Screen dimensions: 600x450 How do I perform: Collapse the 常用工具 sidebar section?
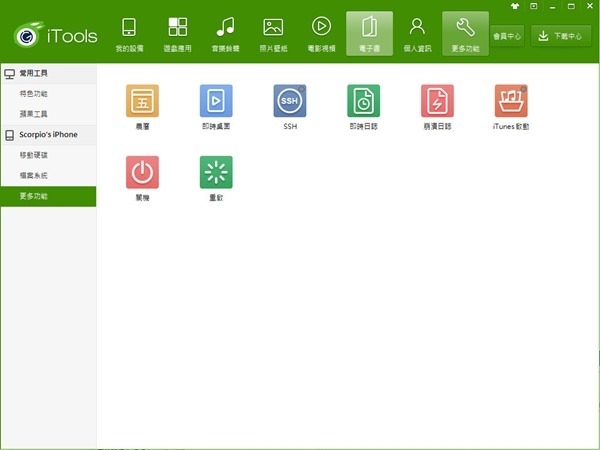click(48, 74)
